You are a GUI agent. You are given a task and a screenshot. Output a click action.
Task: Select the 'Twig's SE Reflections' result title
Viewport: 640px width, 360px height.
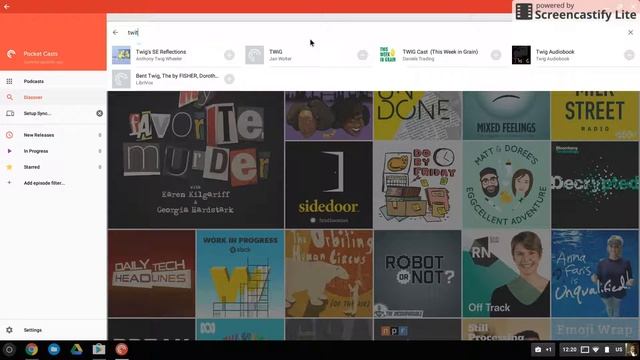click(161, 52)
